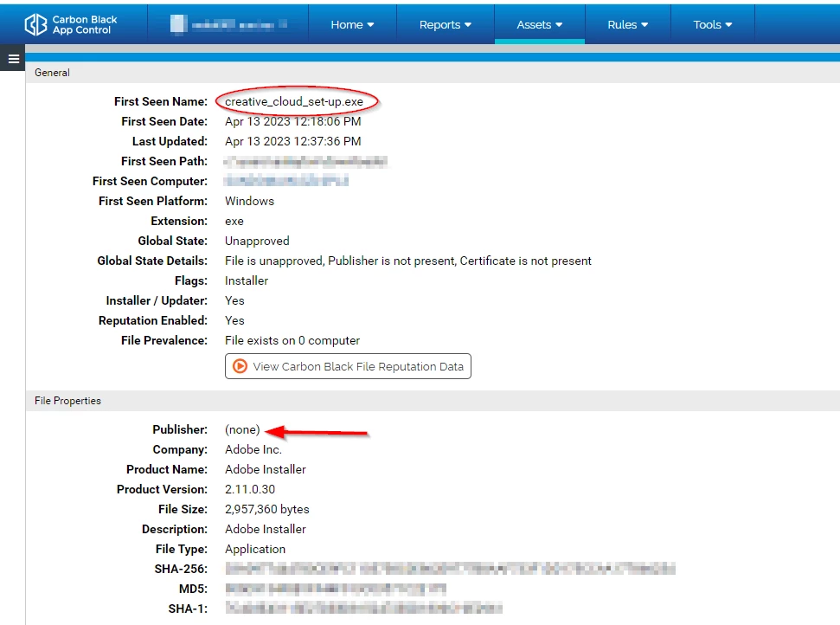Screen dimensions: 840x625
Task: Click the File Prevalence label
Action: click(164, 340)
